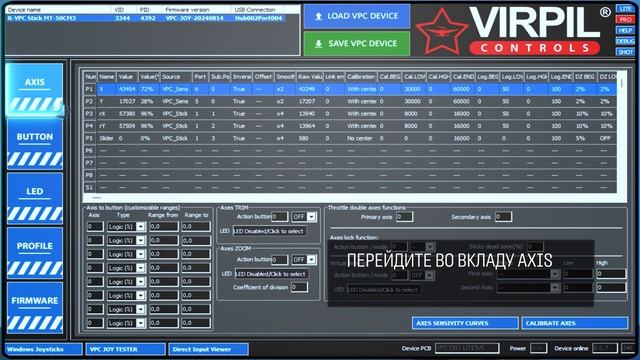The width and height of the screenshot is (640, 360).
Task: Click the SHOT button
Action: [625, 52]
